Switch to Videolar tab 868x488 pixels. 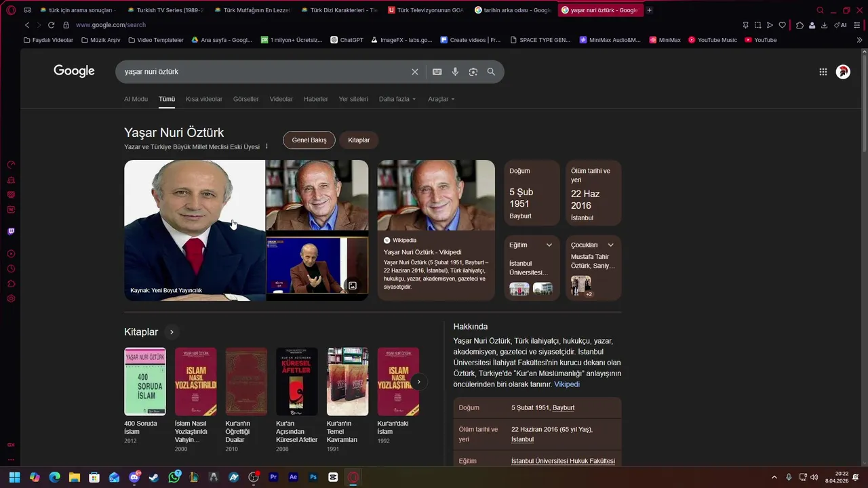[281, 99]
